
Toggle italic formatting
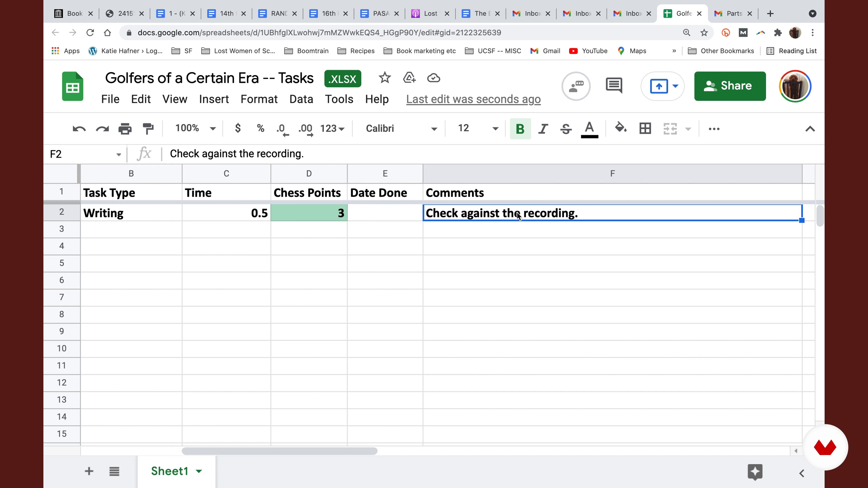click(x=543, y=129)
